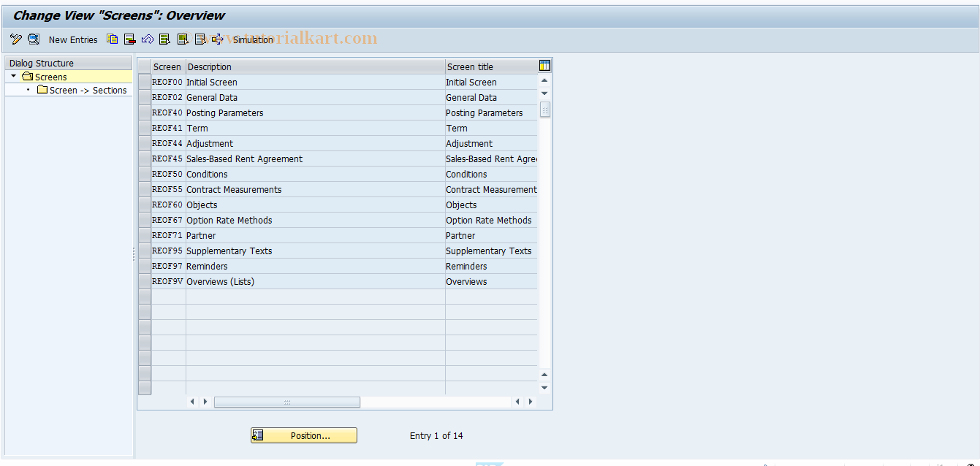Click screen code REOF97
The width and height of the screenshot is (980, 466).
168,266
